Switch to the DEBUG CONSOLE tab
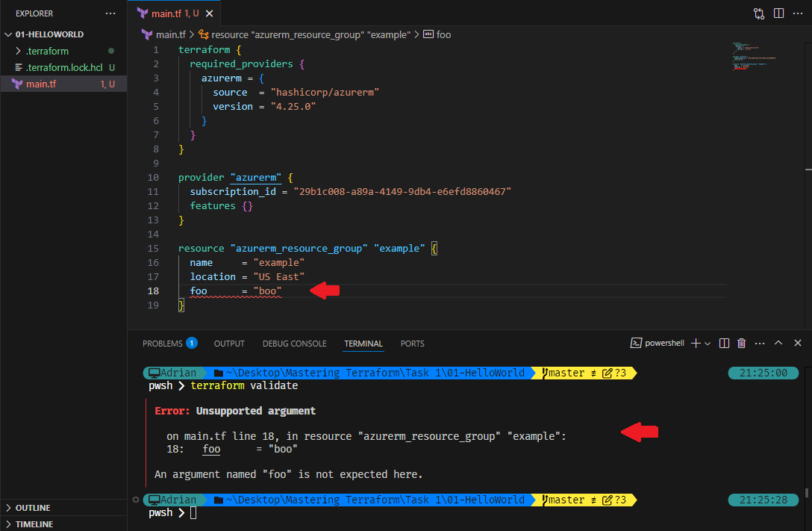The width and height of the screenshot is (812, 531). point(294,344)
